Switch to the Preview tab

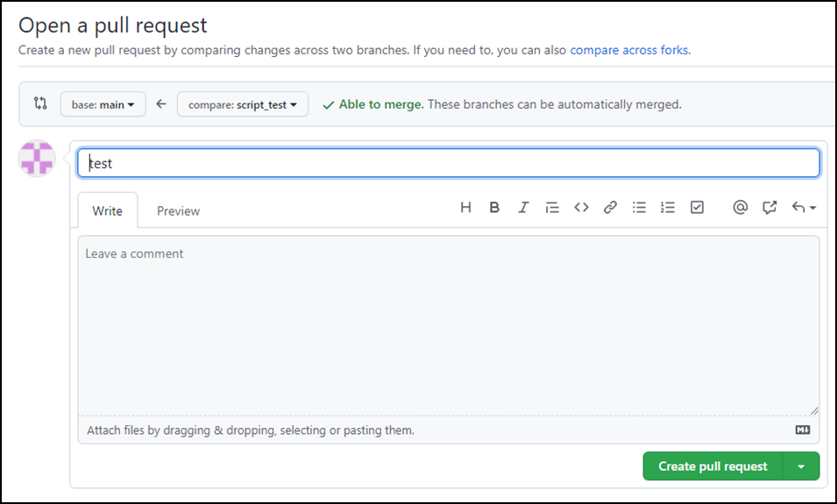(x=178, y=211)
